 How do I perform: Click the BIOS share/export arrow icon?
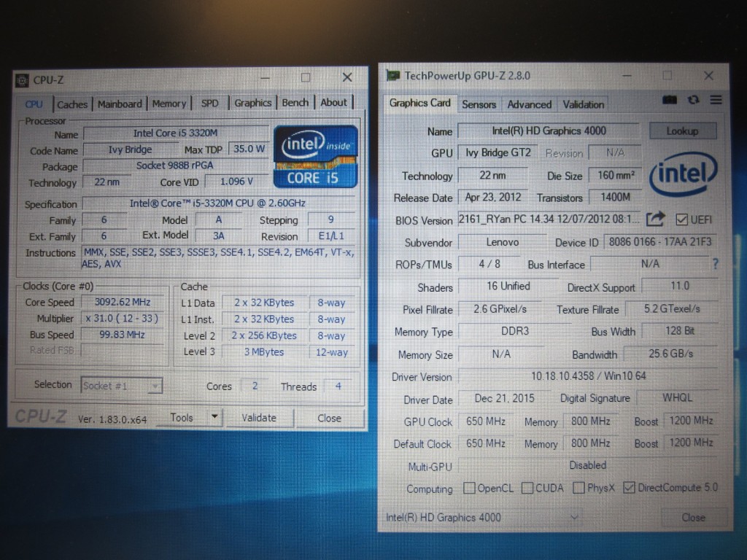656,219
